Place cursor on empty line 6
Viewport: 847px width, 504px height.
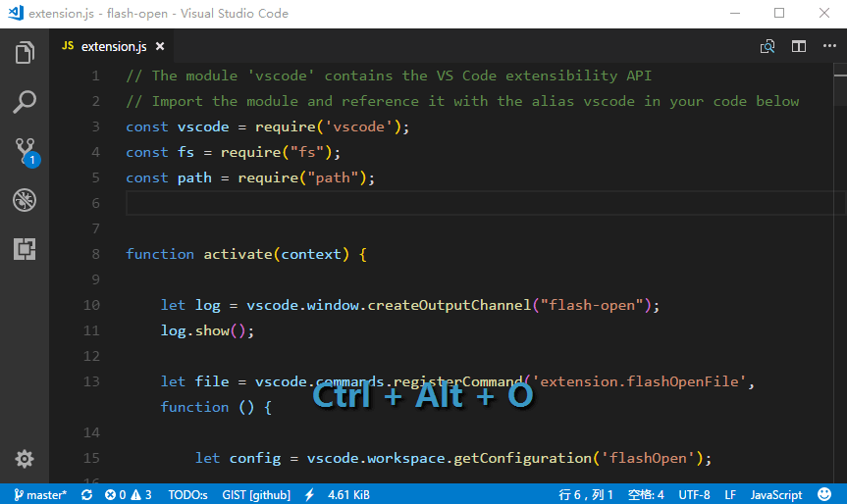pyautogui.click(x=485, y=203)
